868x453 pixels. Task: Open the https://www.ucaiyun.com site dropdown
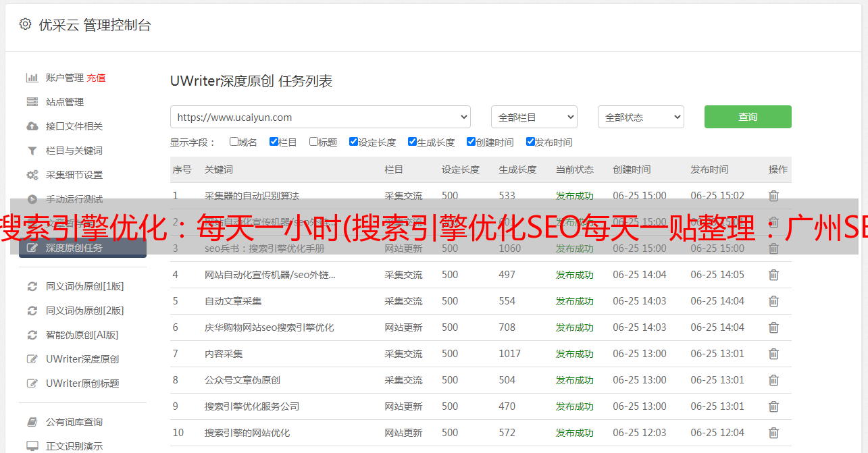(x=320, y=117)
